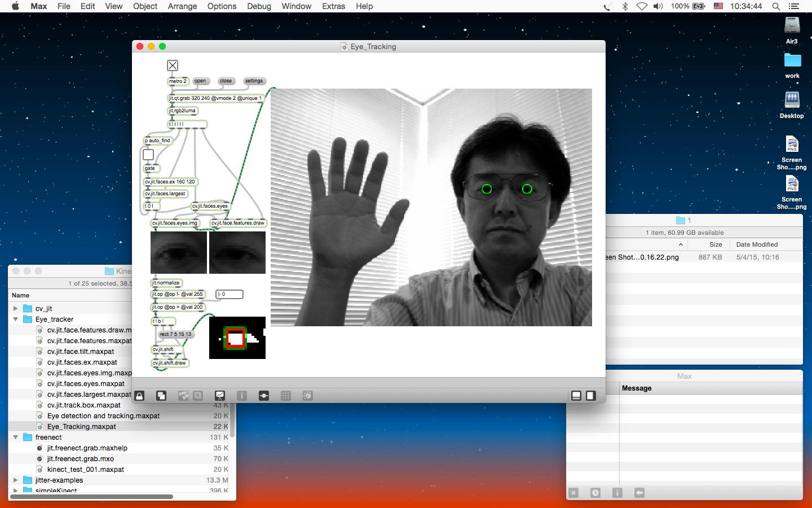This screenshot has height=508, width=812.
Task: Open the Spotlight search magnifier icon
Action: 776,6
